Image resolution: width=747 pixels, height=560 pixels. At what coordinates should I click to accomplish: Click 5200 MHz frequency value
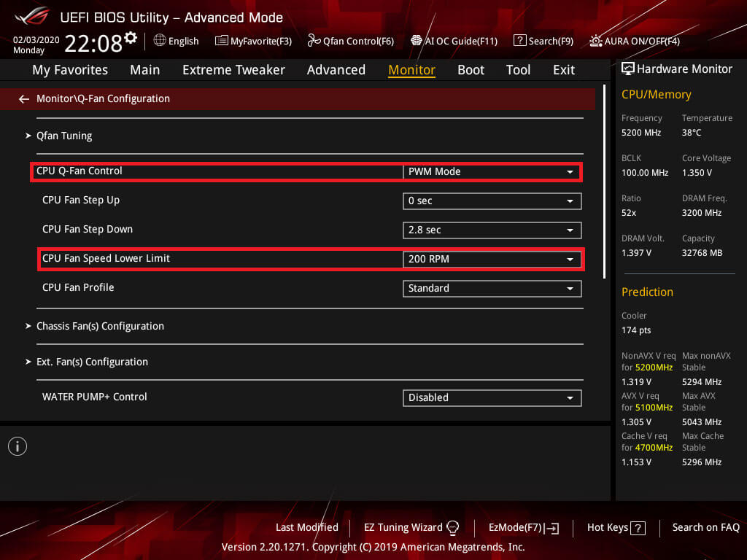[x=641, y=133]
